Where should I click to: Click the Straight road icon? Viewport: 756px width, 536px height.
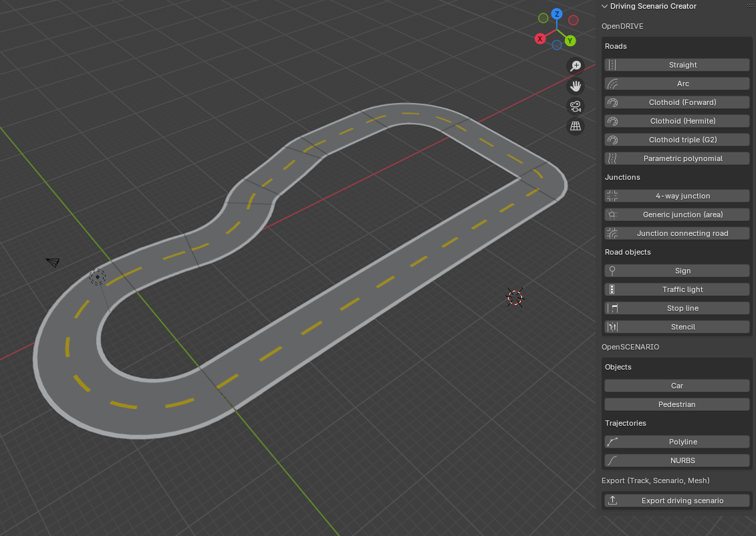coord(612,65)
